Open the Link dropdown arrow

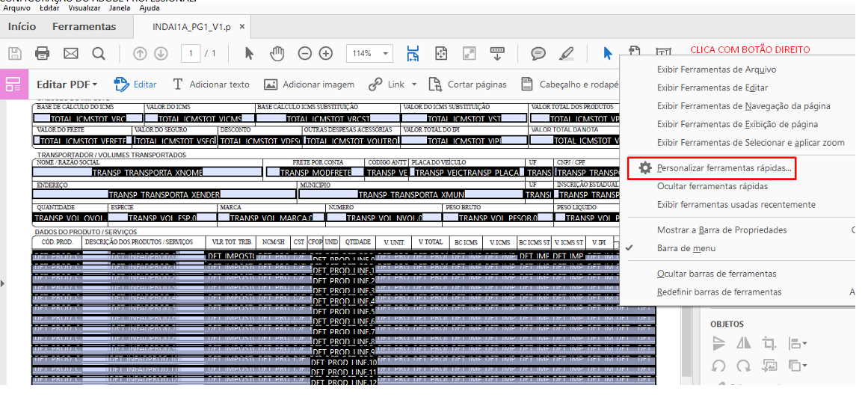(414, 84)
